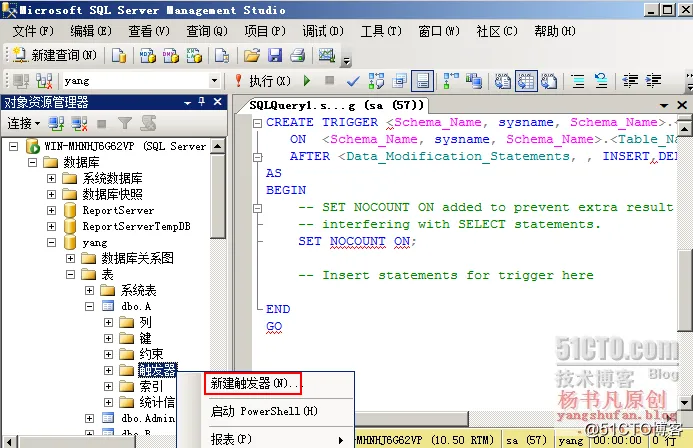This screenshot has width=693, height=448.
Task: Open Object Explorer window position dropdown
Action: [187, 103]
